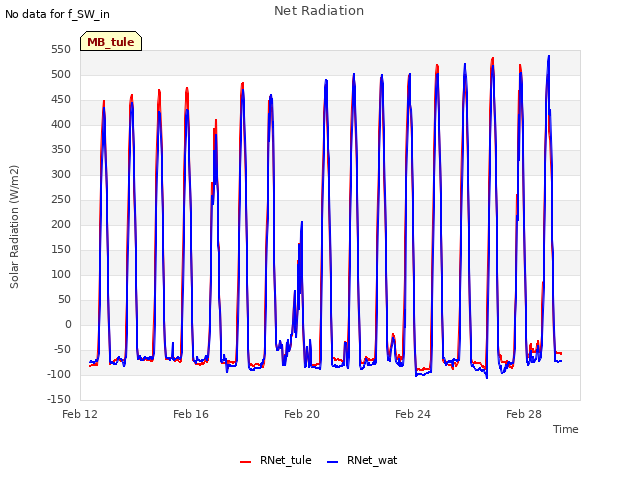Screen dimensions: 640x480
Task: Click the Time axis title
Action: point(565,429)
